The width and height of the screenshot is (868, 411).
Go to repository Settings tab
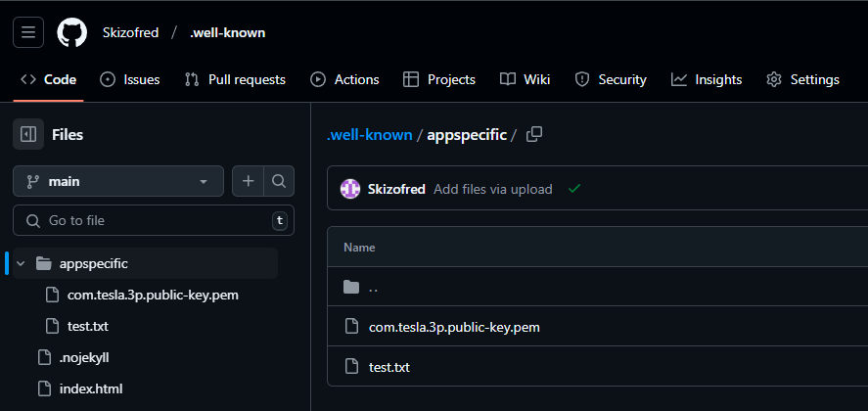[802, 80]
